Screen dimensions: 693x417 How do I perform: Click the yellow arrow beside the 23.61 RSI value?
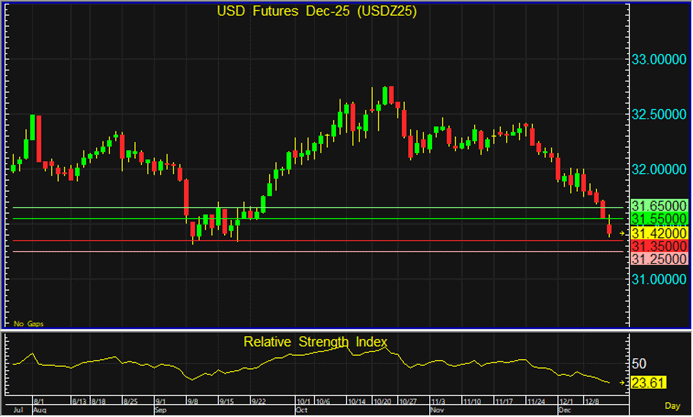[x=622, y=381]
